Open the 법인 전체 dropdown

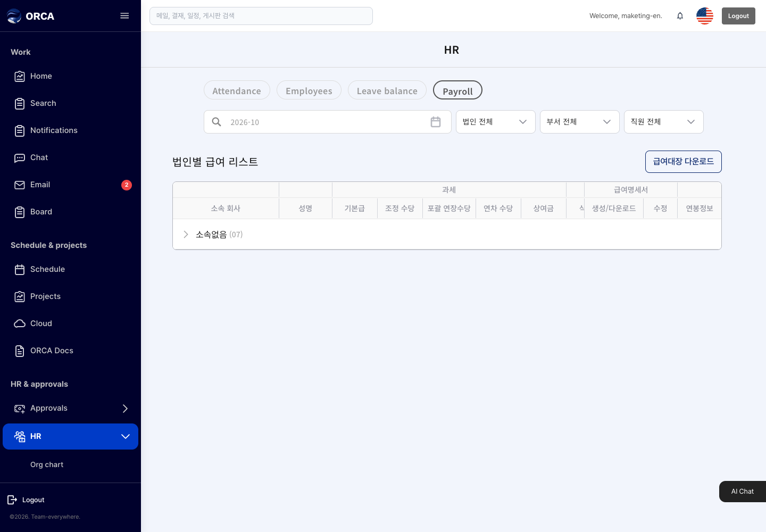[495, 122]
